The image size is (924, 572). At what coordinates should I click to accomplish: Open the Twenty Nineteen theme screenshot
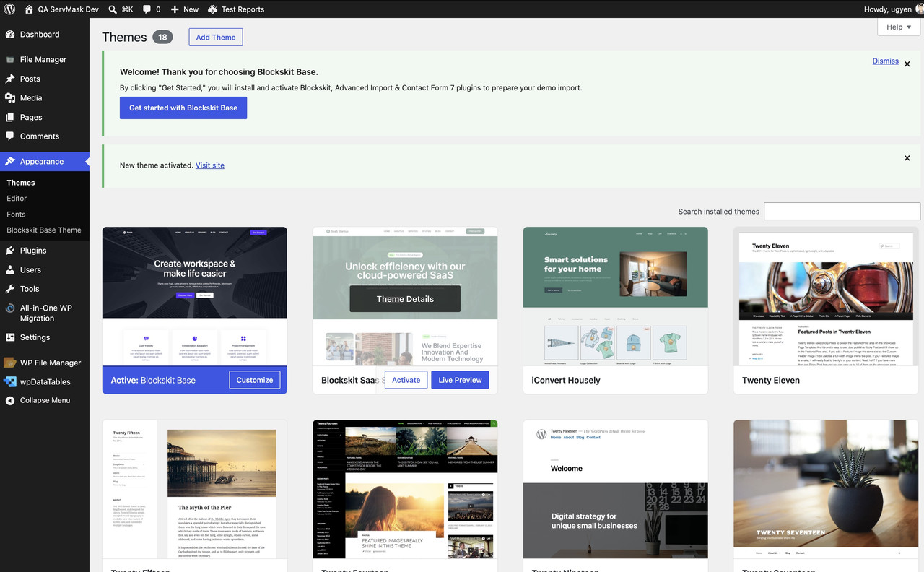pyautogui.click(x=616, y=489)
